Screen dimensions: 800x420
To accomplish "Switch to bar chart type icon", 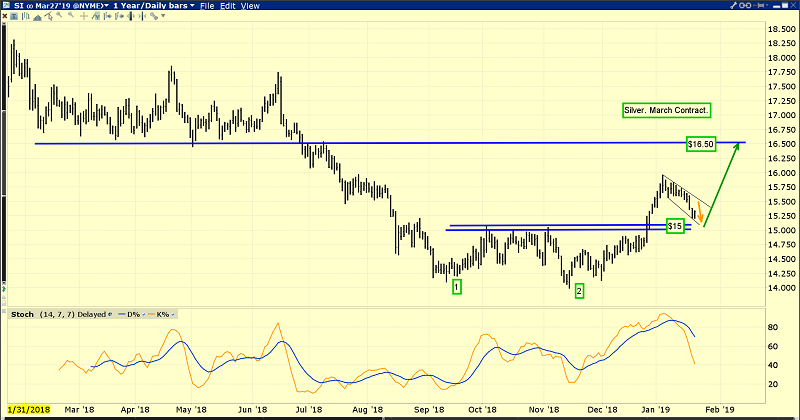I will point(26,16).
